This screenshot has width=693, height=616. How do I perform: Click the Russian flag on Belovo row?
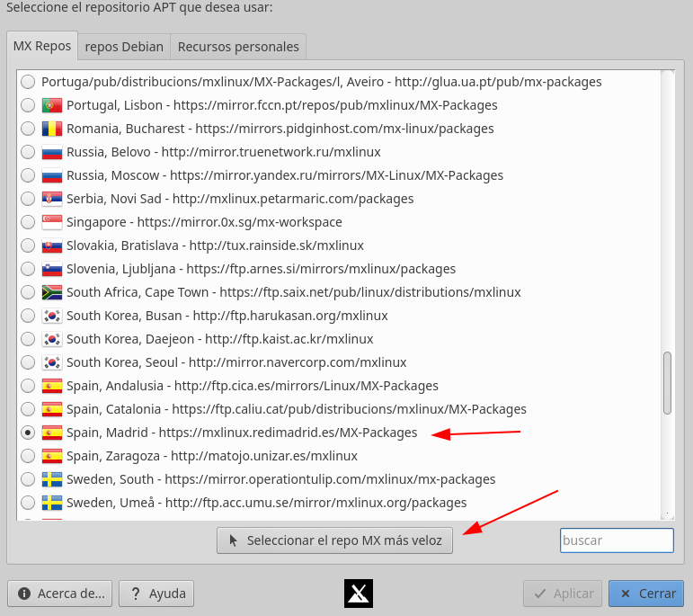pos(52,152)
